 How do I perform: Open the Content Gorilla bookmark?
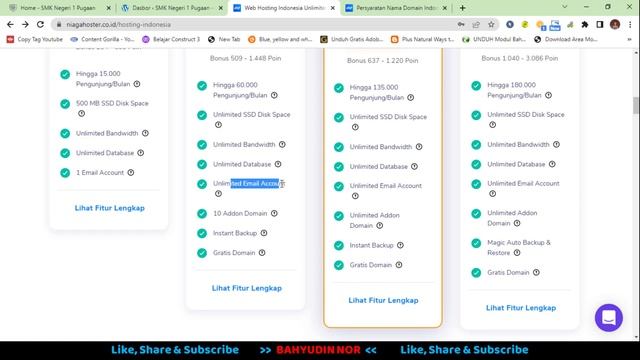(102, 39)
